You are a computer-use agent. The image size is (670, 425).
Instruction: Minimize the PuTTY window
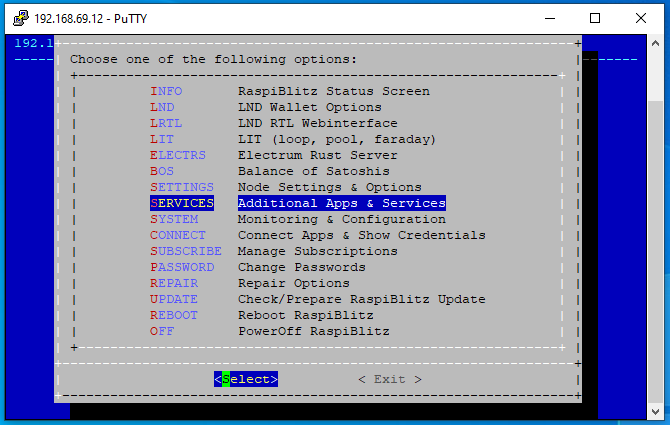(550, 18)
